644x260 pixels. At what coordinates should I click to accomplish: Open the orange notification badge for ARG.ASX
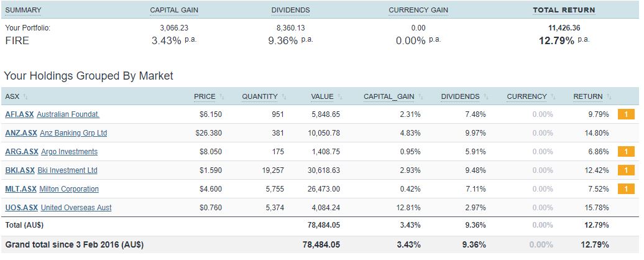[x=626, y=152]
